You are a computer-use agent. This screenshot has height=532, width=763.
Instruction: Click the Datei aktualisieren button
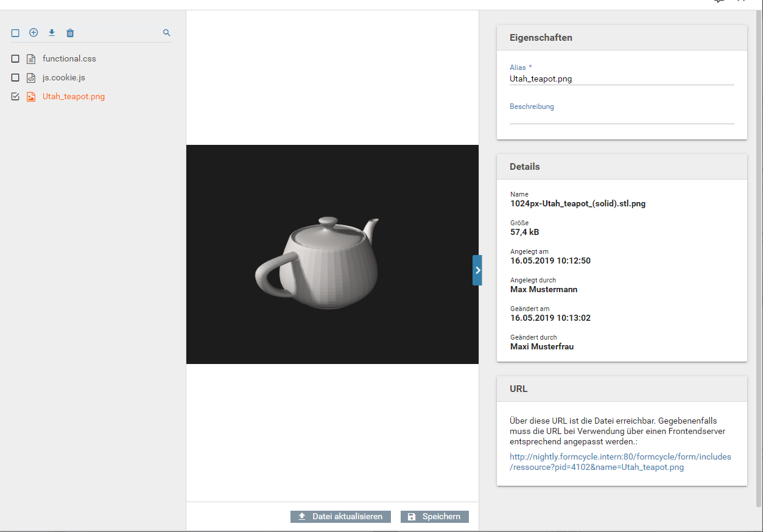click(x=340, y=517)
